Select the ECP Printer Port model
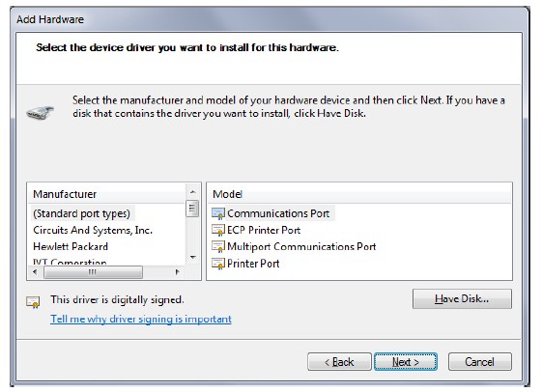Viewport: 542px width, 392px height. click(x=264, y=231)
